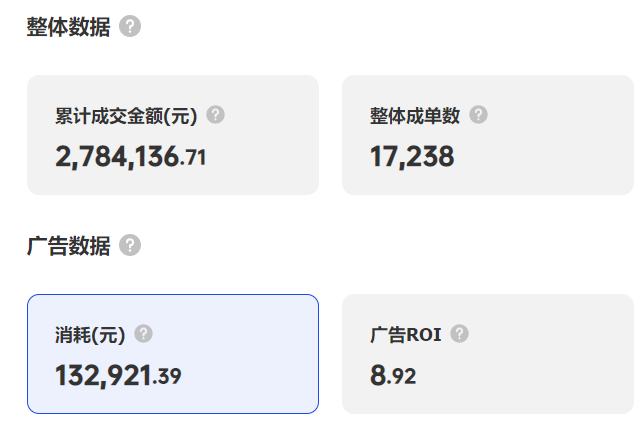
Task: Click the 广告ROI label text
Action: click(x=405, y=335)
